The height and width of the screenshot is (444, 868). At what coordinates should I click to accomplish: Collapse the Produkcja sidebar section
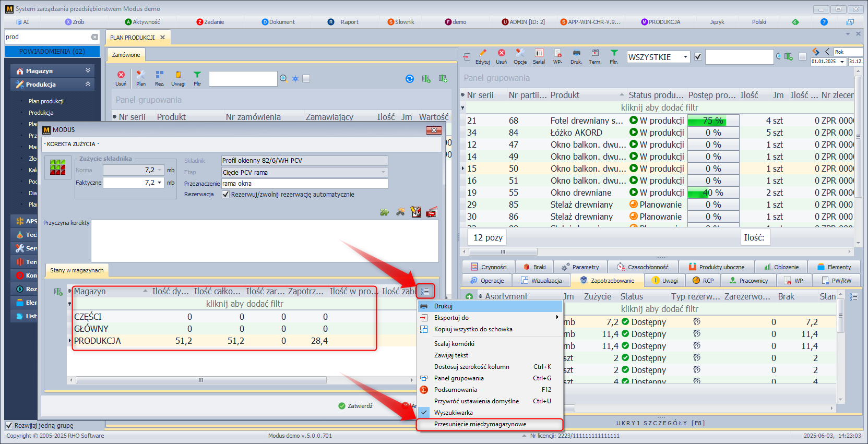tap(88, 84)
